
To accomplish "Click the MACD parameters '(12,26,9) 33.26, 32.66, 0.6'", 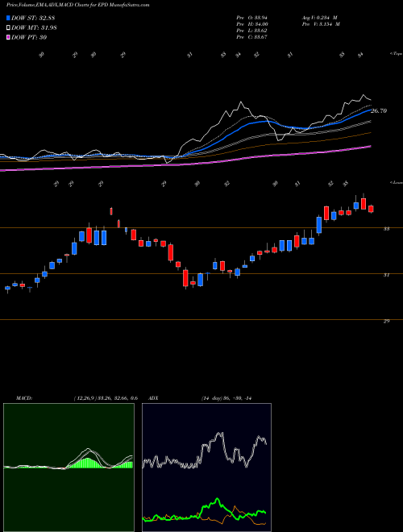I will 106,398.
